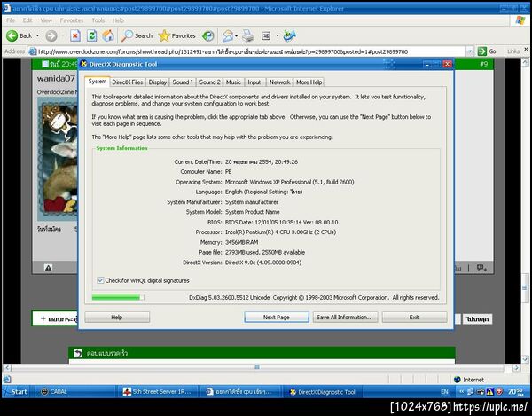Open the Back button history dropdown arrow

[x=37, y=35]
